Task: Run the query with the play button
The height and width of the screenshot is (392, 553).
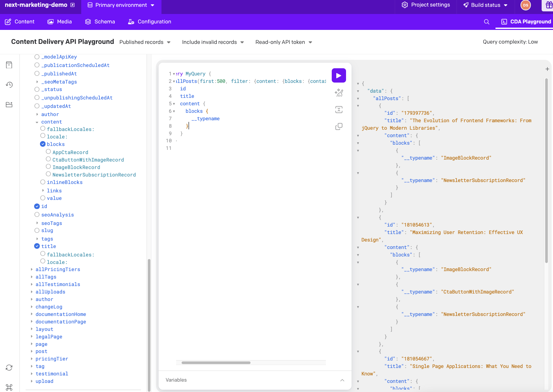Action: (x=339, y=76)
